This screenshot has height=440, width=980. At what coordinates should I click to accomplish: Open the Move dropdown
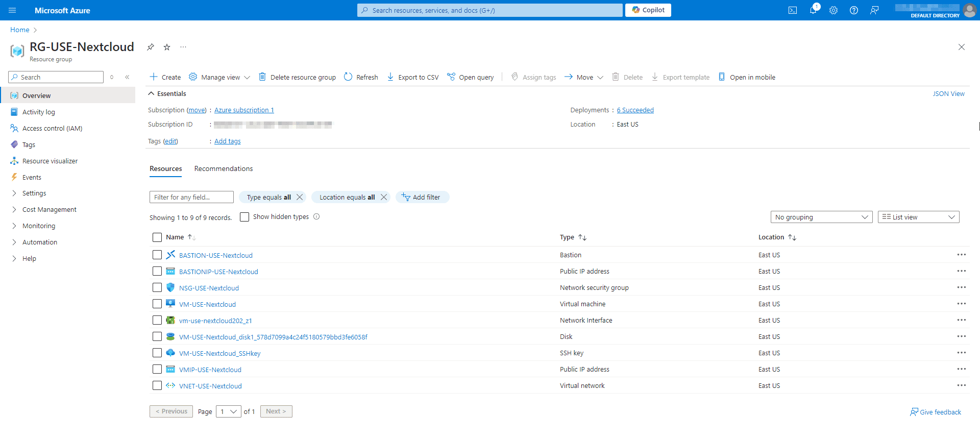pyautogui.click(x=584, y=77)
